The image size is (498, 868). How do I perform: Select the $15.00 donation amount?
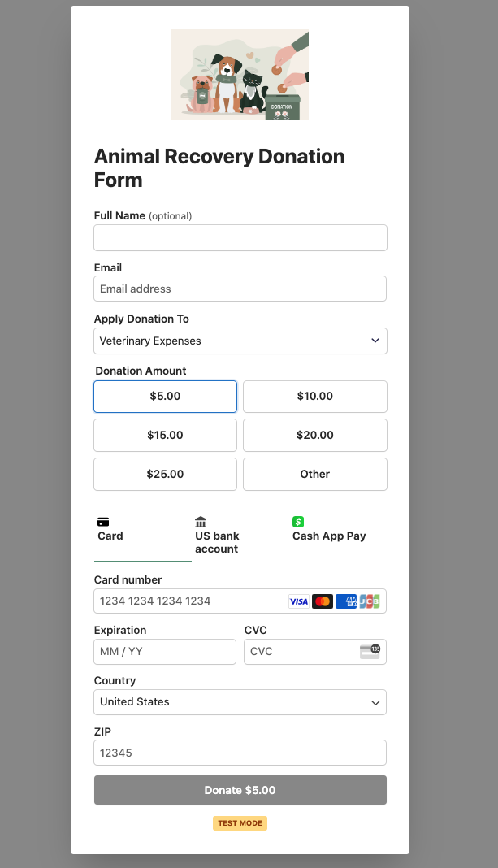[166, 435]
